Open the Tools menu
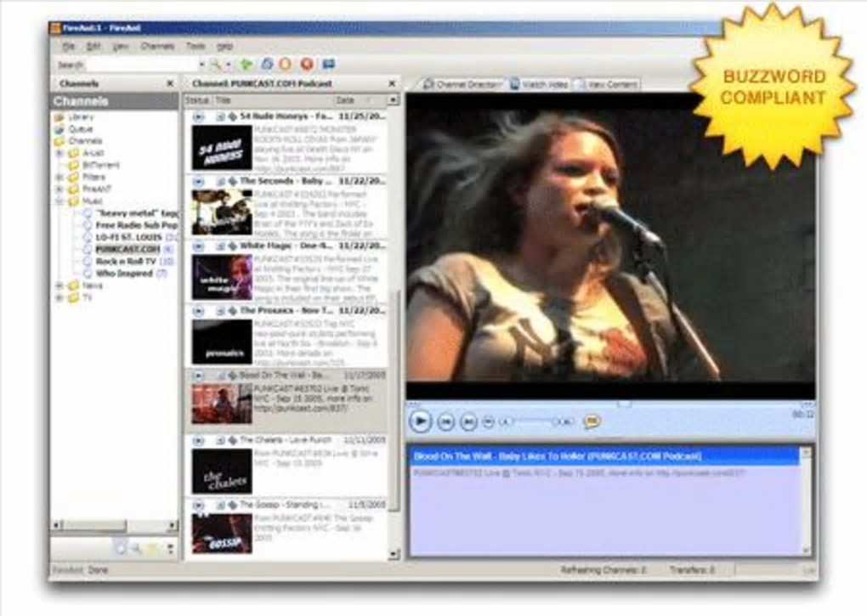The width and height of the screenshot is (867, 616). 195,47
